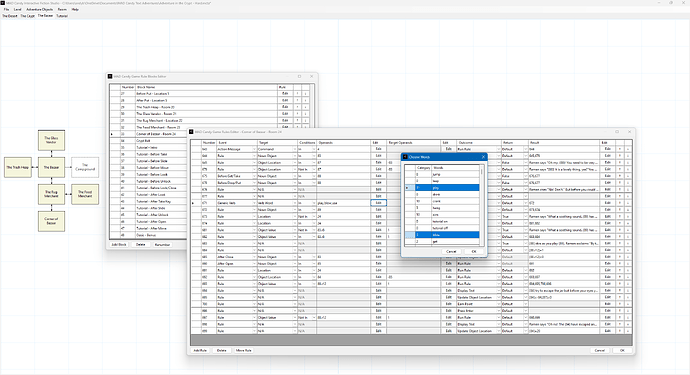This screenshot has width=690, height=375.
Task: Click Delete in Rule Blocks Editor
Action: click(x=140, y=245)
